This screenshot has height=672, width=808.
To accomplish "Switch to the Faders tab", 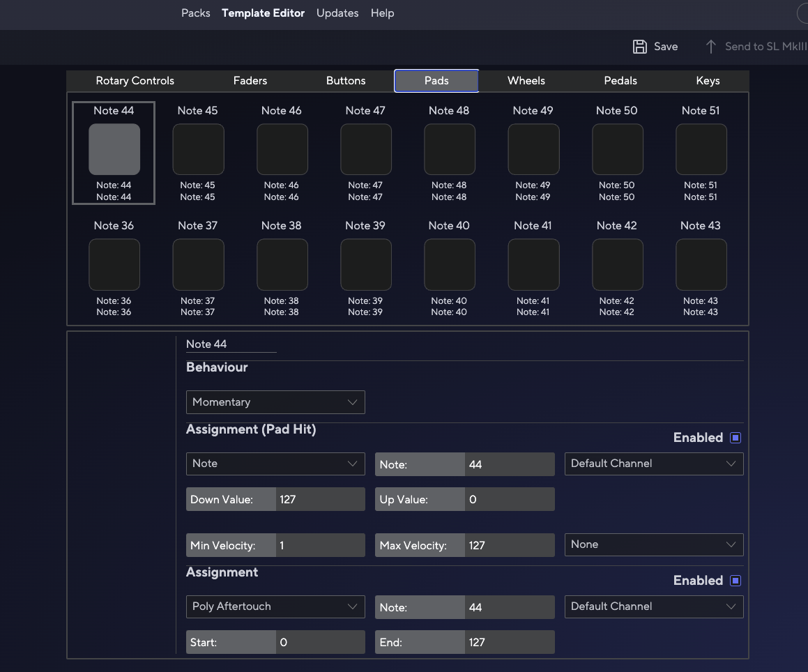I will 250,81.
